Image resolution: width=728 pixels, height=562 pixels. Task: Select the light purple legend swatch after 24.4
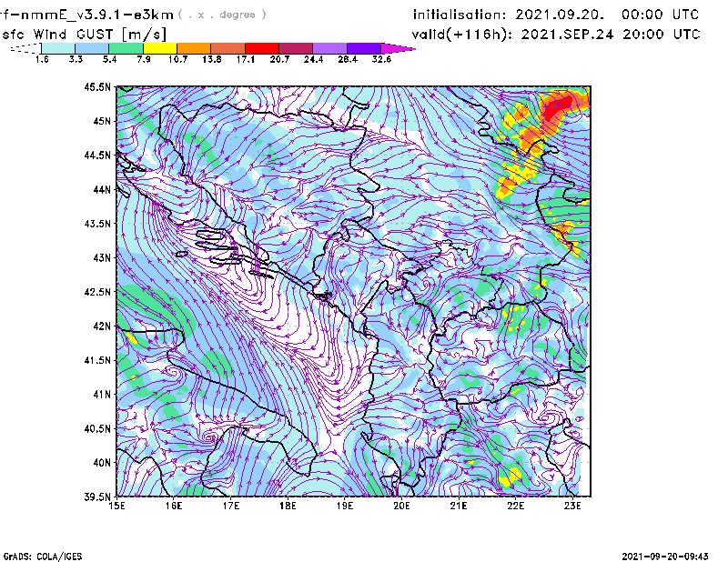(329, 48)
